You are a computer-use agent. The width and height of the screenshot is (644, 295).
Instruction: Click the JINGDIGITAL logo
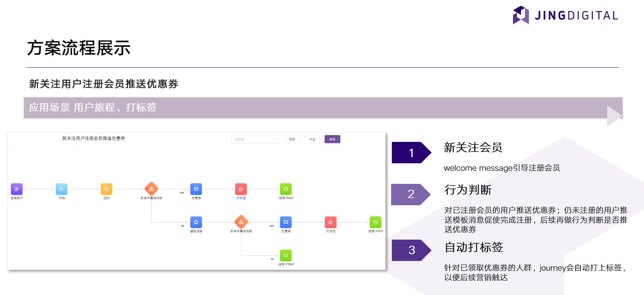(x=565, y=15)
